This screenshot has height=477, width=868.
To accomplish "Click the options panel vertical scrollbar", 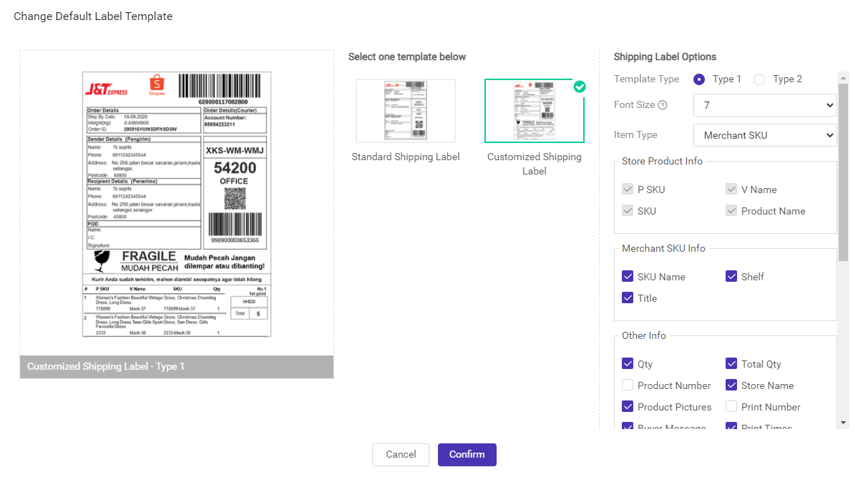I will 843,172.
